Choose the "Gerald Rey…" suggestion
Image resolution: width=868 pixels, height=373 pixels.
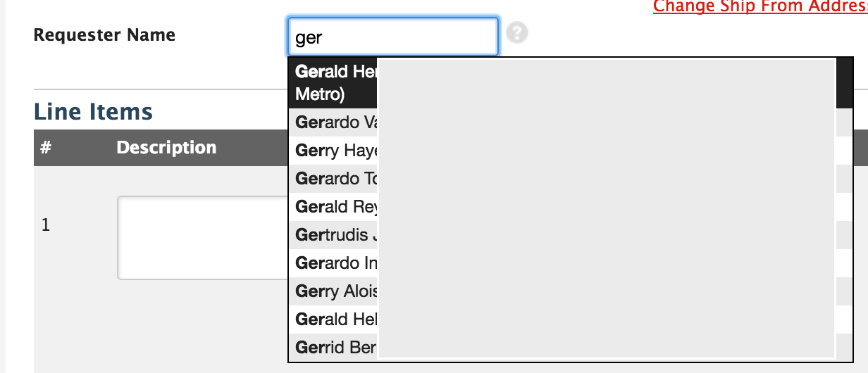pyautogui.click(x=336, y=207)
